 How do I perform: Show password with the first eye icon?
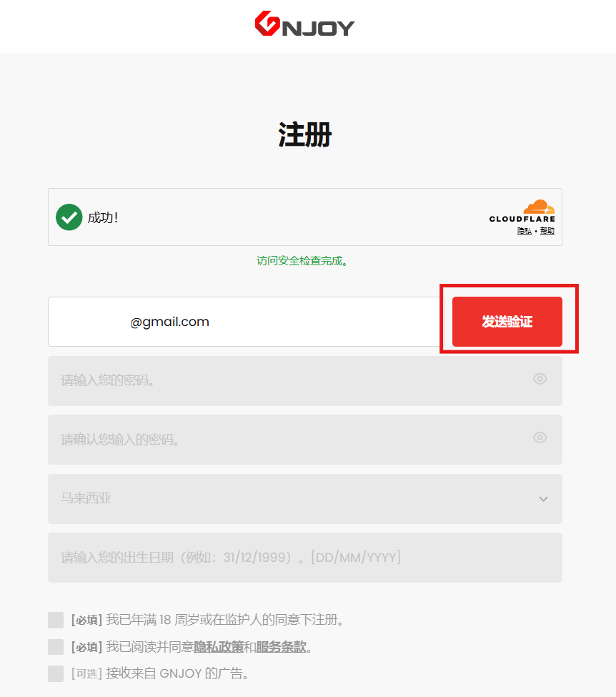click(x=540, y=379)
